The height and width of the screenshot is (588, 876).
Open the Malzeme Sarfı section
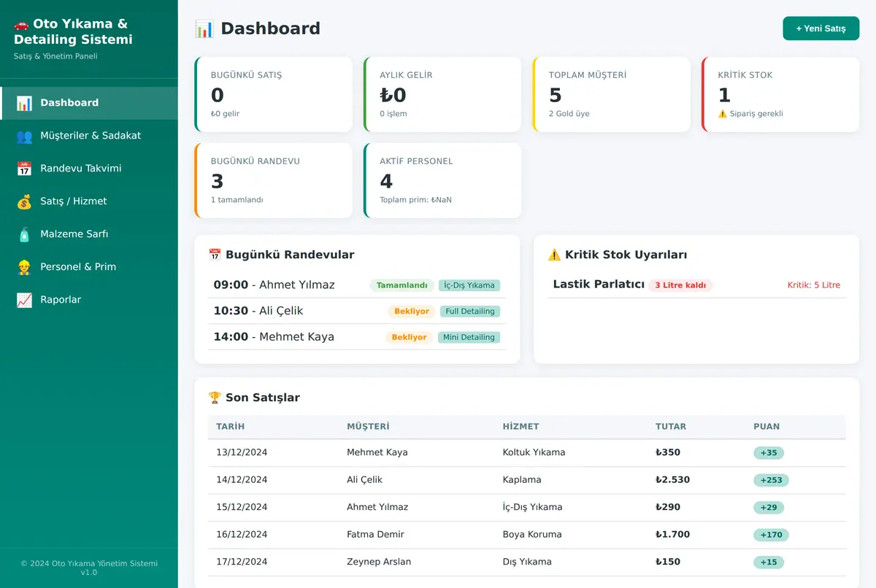(x=89, y=234)
